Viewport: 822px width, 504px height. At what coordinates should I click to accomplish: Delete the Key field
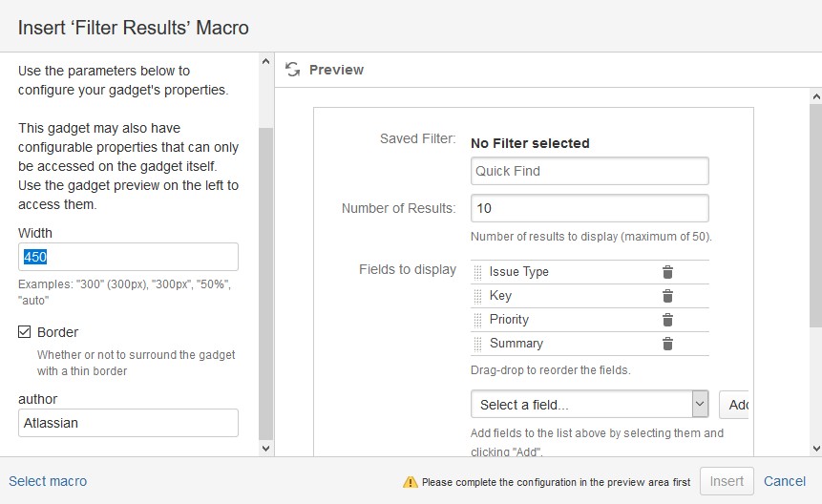click(667, 296)
